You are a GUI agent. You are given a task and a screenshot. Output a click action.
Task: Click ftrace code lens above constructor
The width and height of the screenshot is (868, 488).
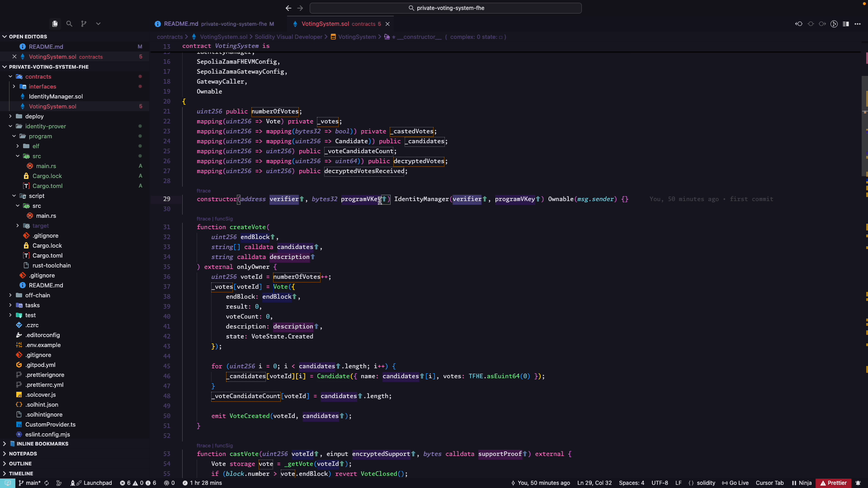click(203, 191)
